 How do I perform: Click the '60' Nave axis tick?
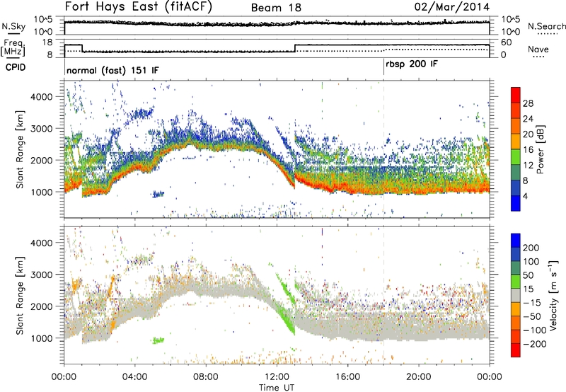(x=507, y=42)
